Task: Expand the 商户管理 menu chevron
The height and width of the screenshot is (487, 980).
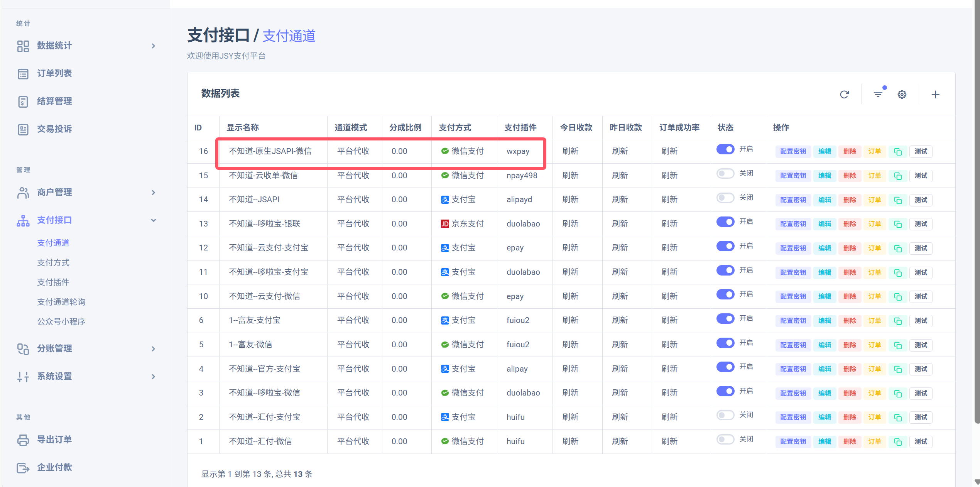Action: pos(153,193)
